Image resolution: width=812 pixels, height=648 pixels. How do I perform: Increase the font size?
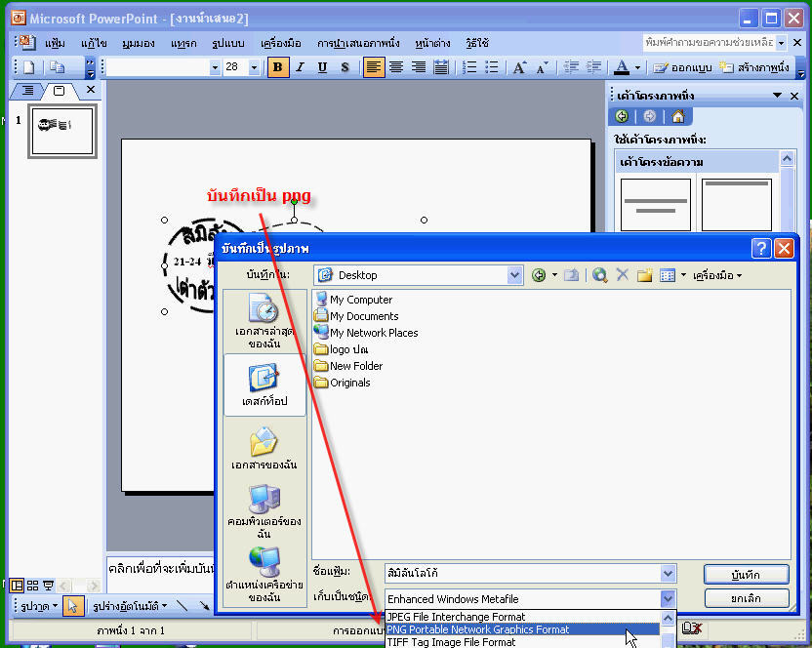[519, 67]
